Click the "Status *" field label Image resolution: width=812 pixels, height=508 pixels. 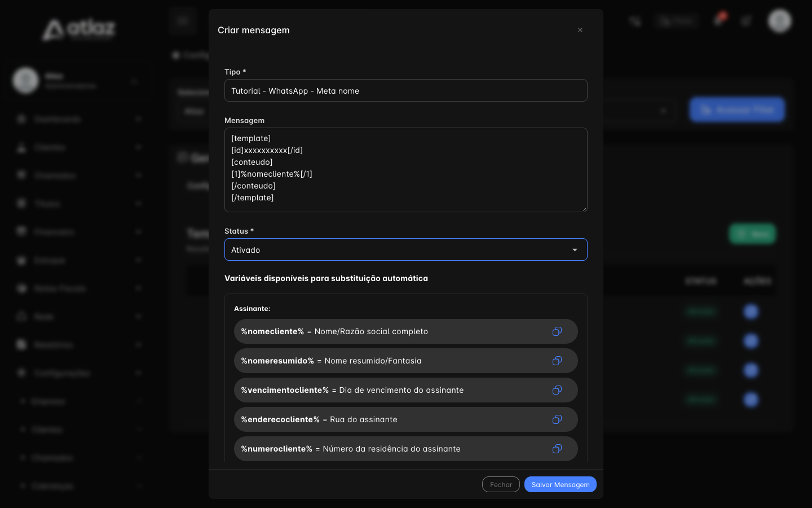(x=239, y=231)
